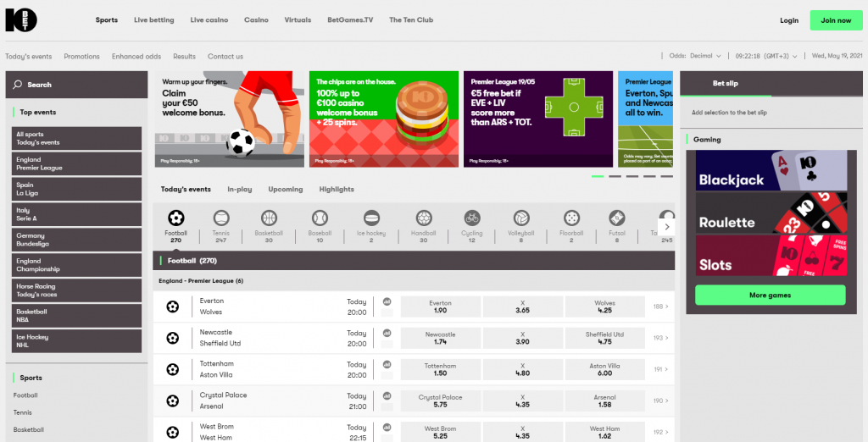Expand 188 more markets for Everton match
Image resolution: width=868 pixels, height=442 pixels.
660,307
